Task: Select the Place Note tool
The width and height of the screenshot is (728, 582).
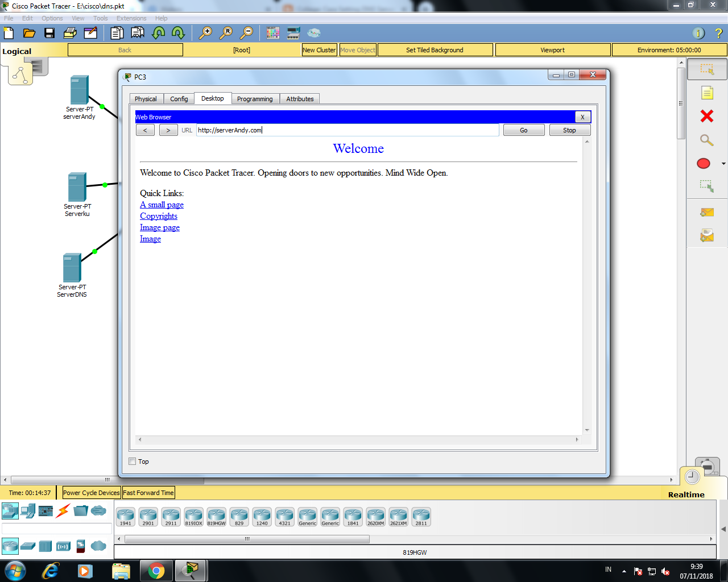Action: pos(706,93)
